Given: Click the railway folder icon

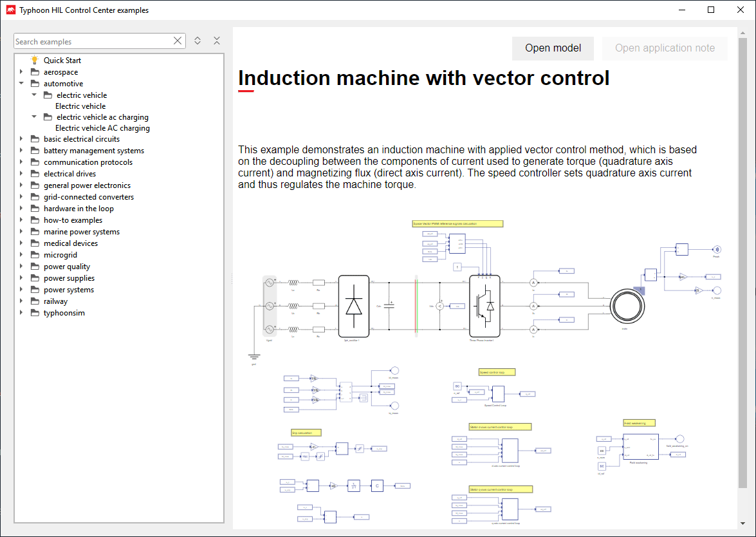Looking at the screenshot, I should pos(35,301).
